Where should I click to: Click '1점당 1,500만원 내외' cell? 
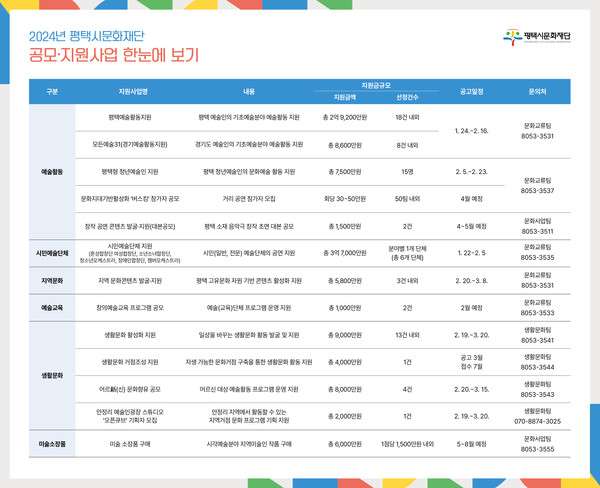click(x=407, y=444)
